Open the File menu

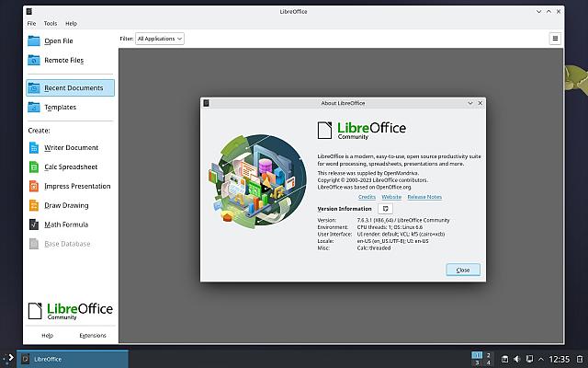[31, 23]
